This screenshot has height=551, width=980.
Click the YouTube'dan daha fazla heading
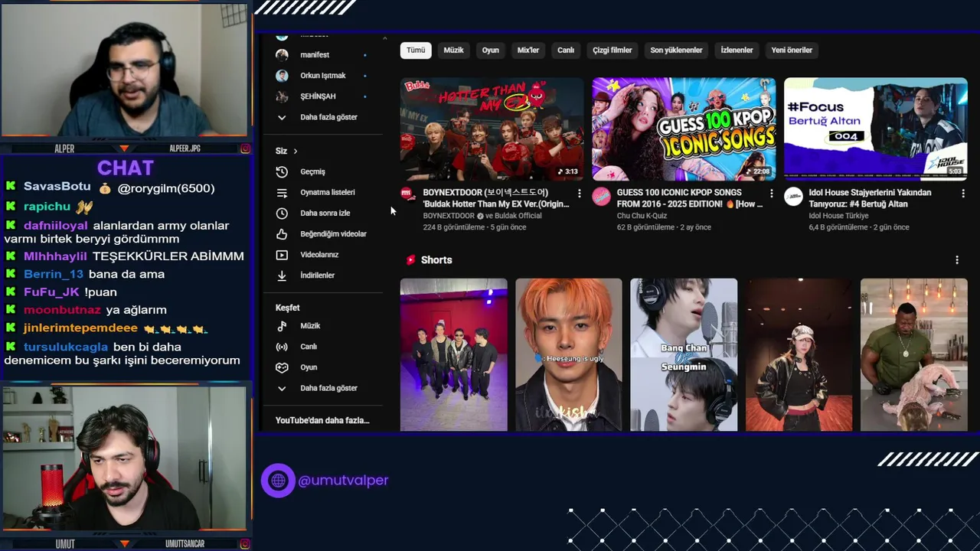(x=322, y=420)
